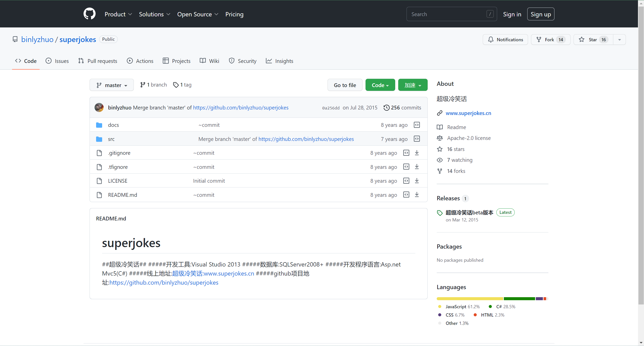Viewport: 644px width, 346px height.
Task: Focus the Search input field
Action: point(452,14)
